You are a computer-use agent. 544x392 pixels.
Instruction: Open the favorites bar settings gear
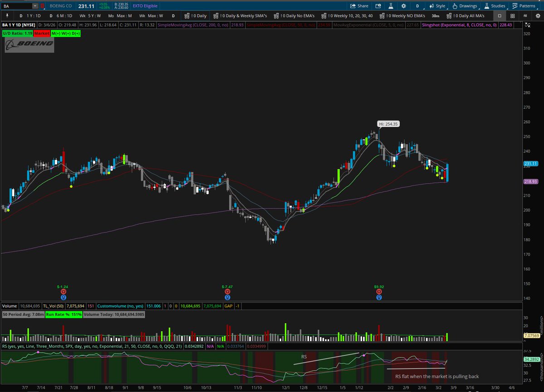click(x=537, y=15)
